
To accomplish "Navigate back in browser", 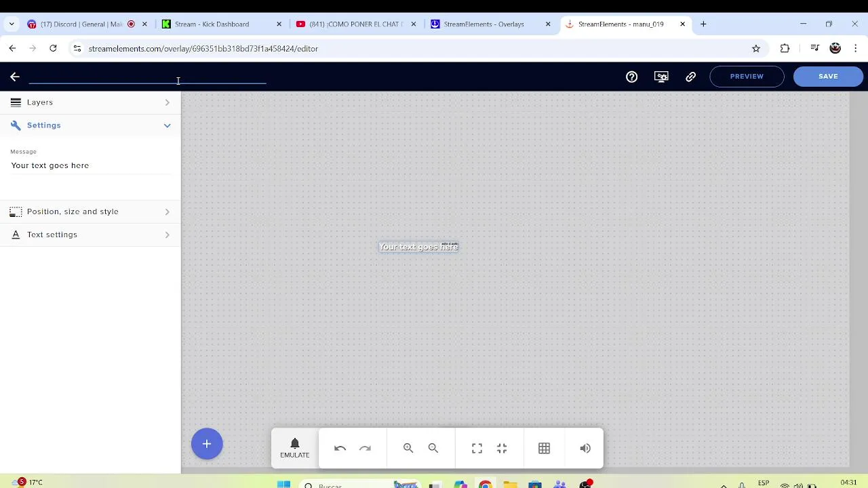I will pyautogui.click(x=12, y=48).
